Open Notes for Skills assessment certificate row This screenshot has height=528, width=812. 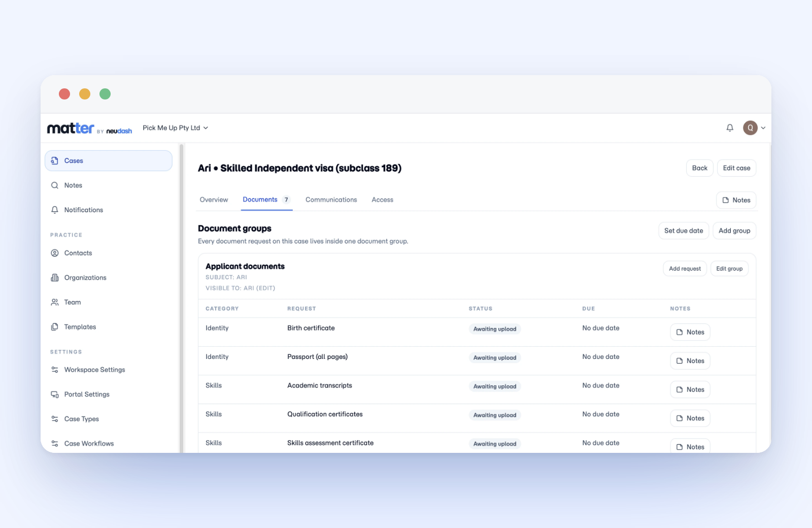[x=690, y=446]
